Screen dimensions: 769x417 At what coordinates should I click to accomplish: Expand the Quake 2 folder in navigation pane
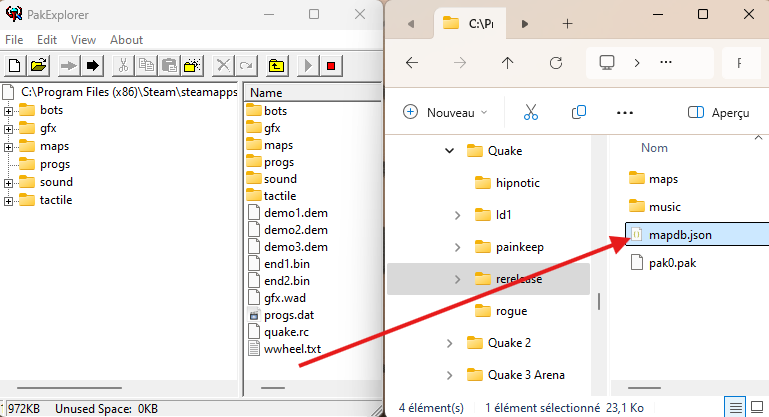tap(447, 343)
